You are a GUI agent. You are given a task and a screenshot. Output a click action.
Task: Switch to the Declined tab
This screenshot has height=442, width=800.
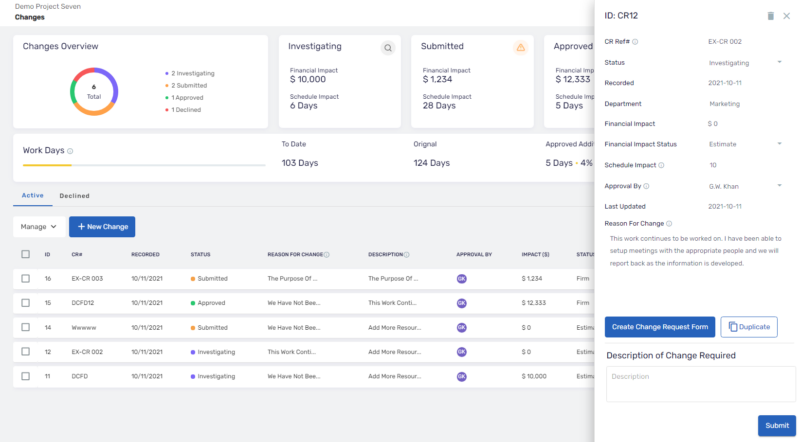(74, 196)
